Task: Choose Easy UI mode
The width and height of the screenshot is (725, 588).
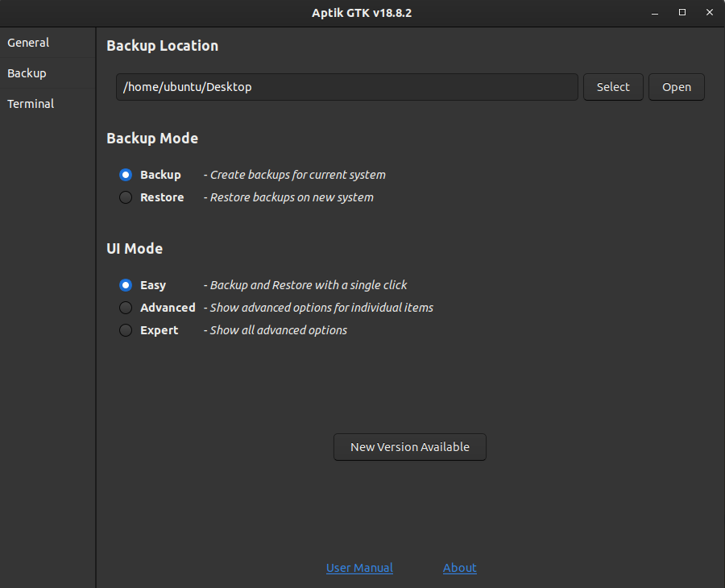Action: (126, 285)
